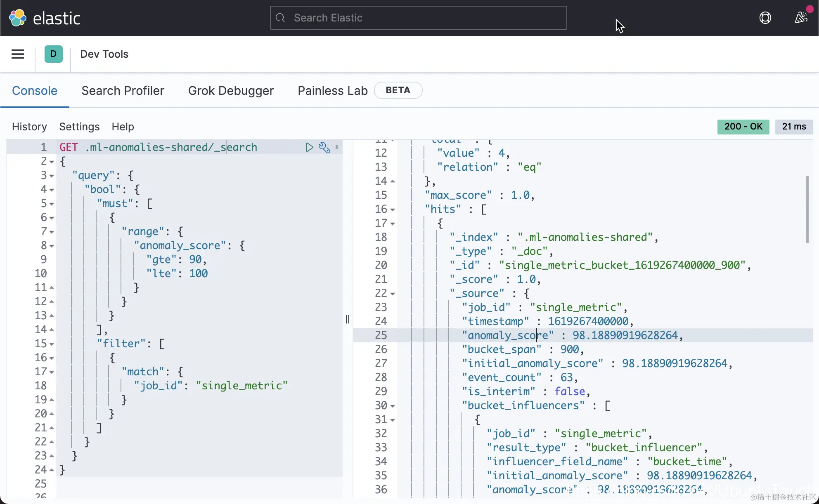This screenshot has height=504, width=819.
Task: Click the green D space avatar
Action: (x=53, y=54)
